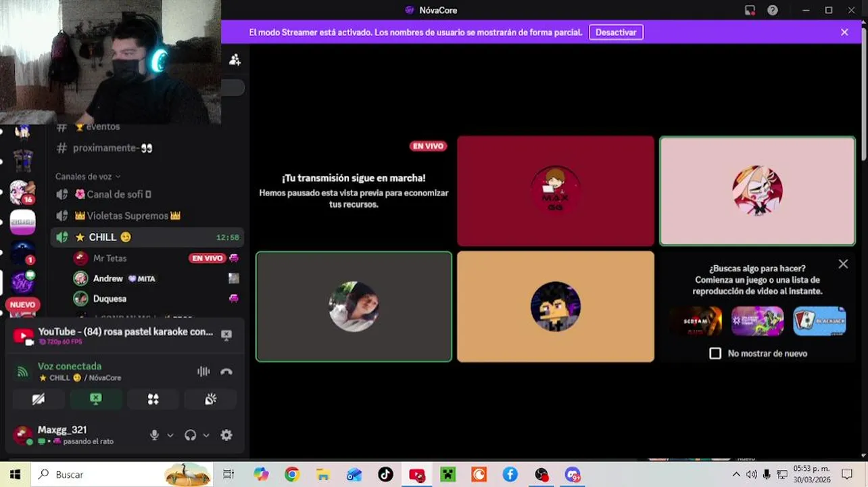This screenshot has height=487, width=868.
Task: Open paused stream preview tile
Action: [x=354, y=191]
